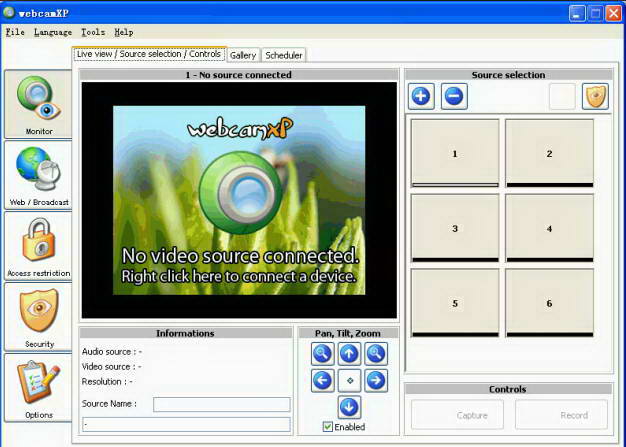626x447 pixels.
Task: Select source slot 1
Action: [455, 153]
